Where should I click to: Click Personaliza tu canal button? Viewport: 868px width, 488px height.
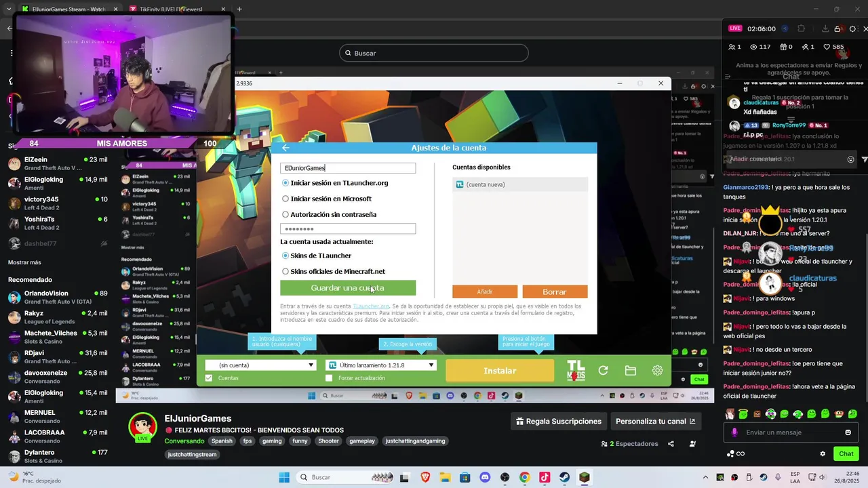click(655, 421)
